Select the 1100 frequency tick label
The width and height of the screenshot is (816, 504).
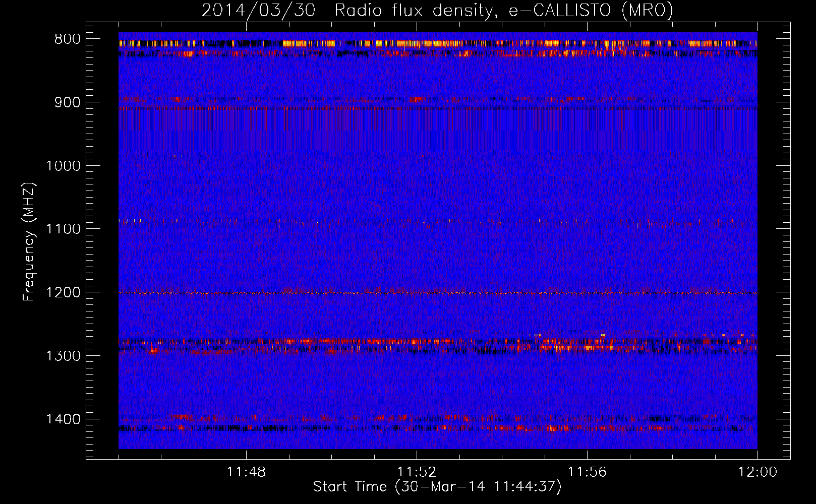click(x=63, y=229)
